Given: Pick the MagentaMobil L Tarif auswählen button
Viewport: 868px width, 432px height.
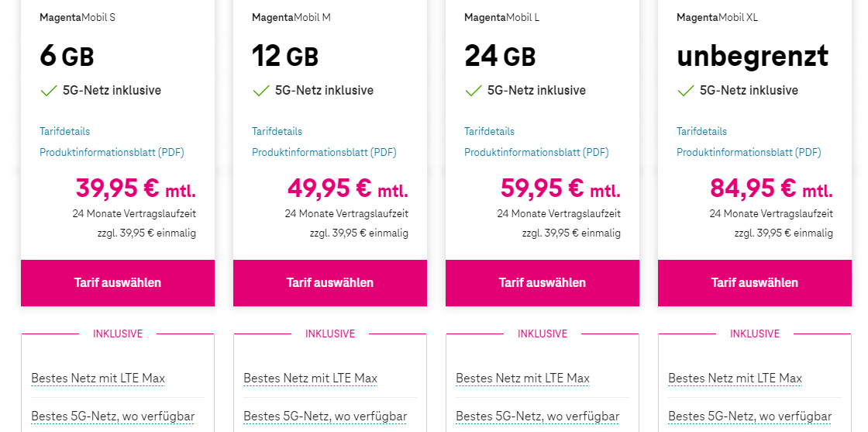Looking at the screenshot, I should coord(542,283).
